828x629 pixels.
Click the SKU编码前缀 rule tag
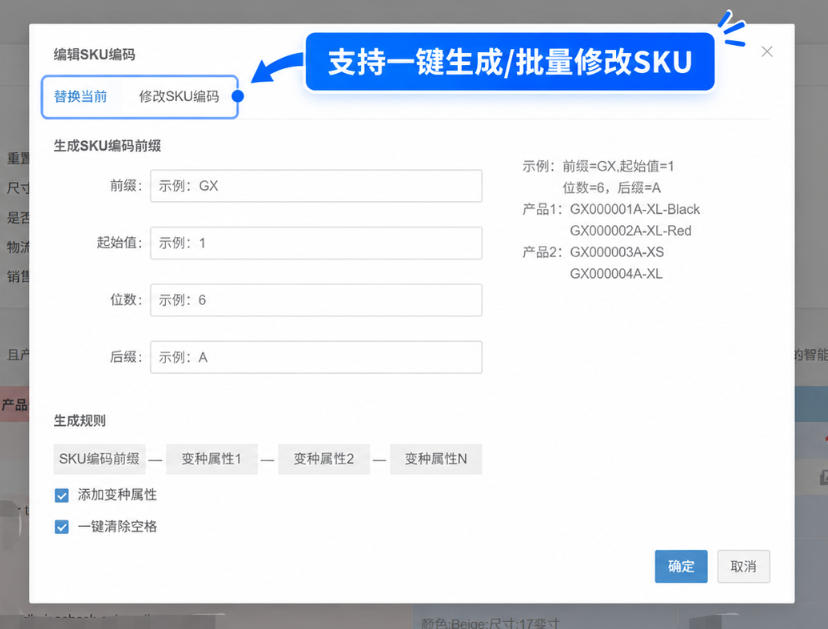tap(99, 459)
